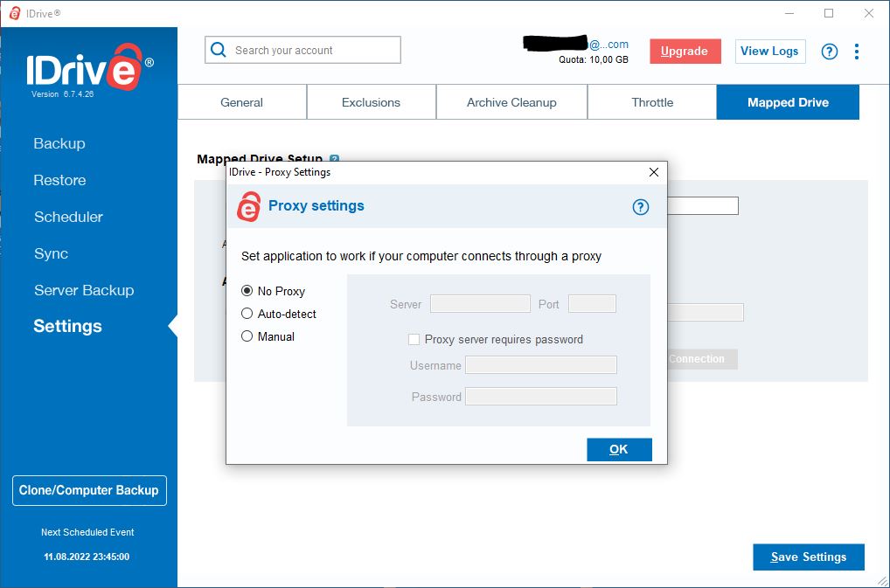Screen dimensions: 890x588
Task: Click the IDrive logo in the proxy dialog header
Action: click(x=248, y=206)
